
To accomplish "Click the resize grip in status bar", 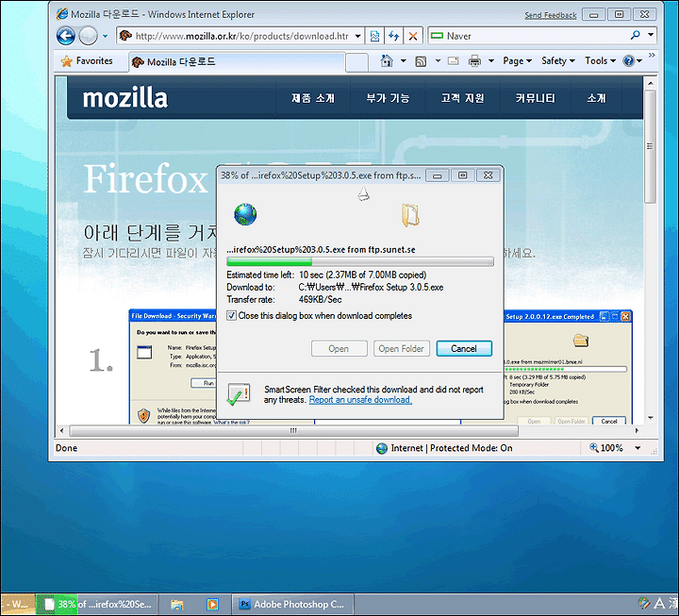I will pos(654,451).
